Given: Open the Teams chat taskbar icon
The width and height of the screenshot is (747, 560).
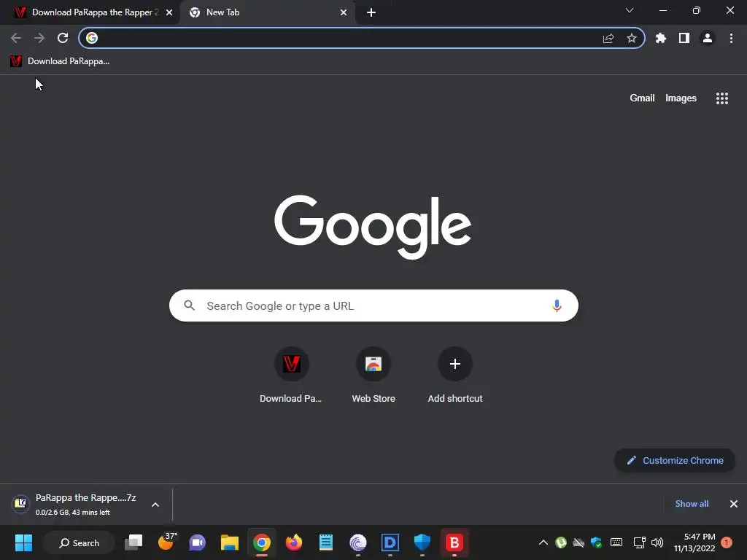Looking at the screenshot, I should pos(197,542).
